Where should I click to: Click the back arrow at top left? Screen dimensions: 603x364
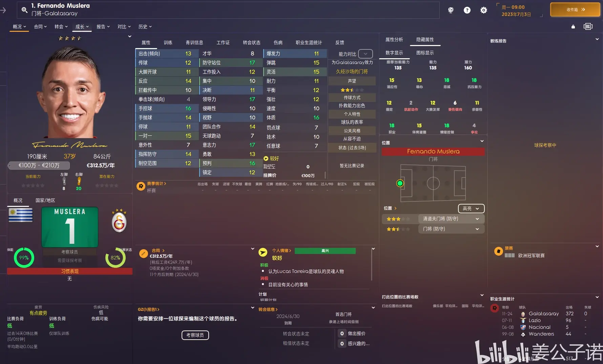[x=3, y=10]
